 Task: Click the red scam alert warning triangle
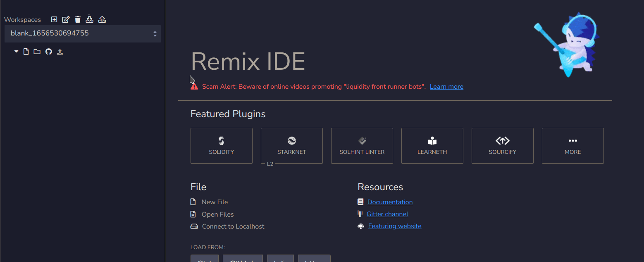coord(194,87)
